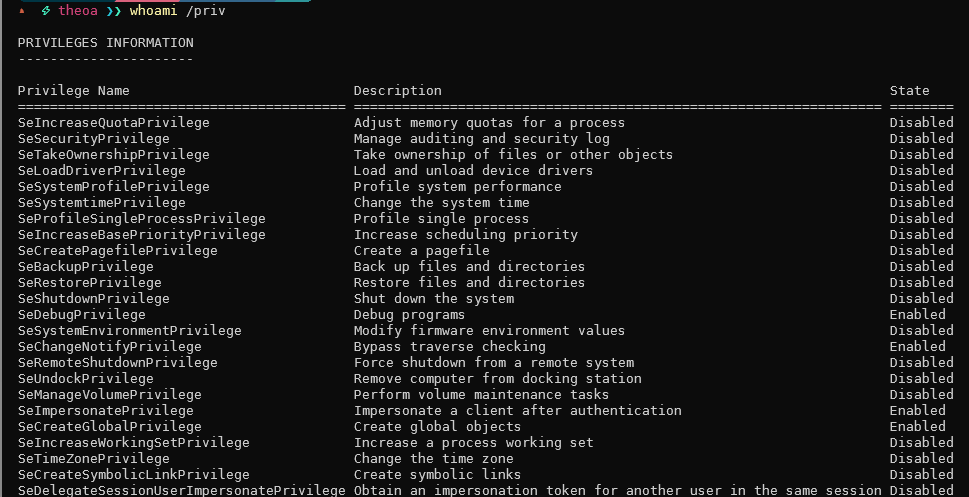Click the red triangle prompt indicator
969x497 pixels.
22,11
